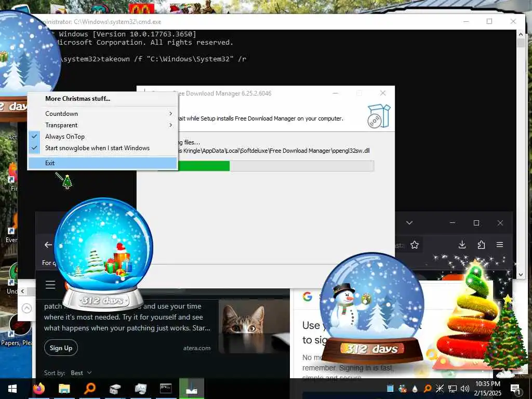
Task: Click the volume speaker tray icon
Action: coord(465,389)
